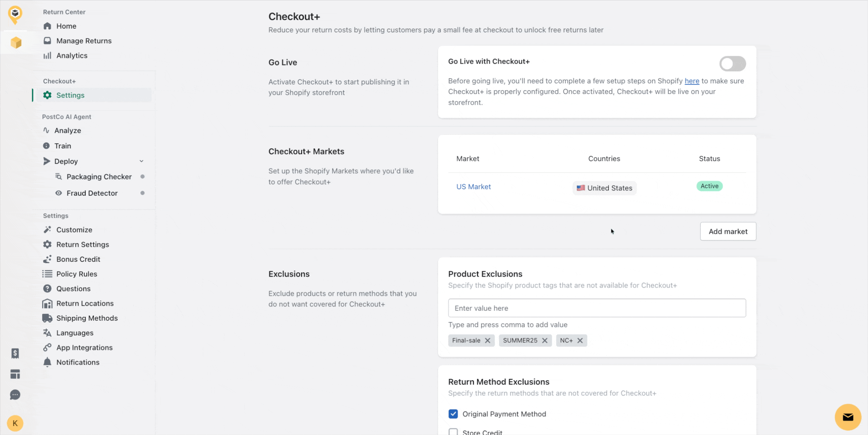The image size is (868, 435).
Task: Click the K user avatar
Action: click(15, 423)
